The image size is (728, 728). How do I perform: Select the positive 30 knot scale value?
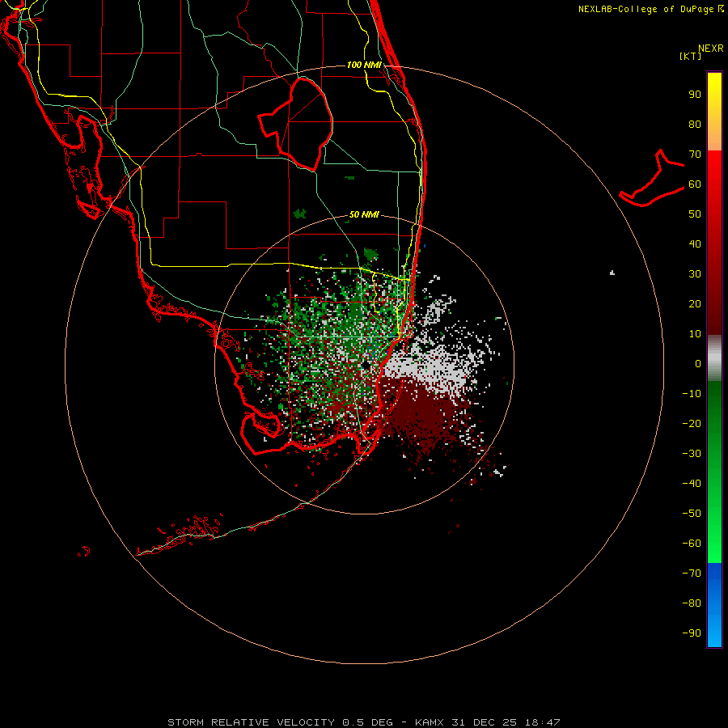tap(695, 274)
